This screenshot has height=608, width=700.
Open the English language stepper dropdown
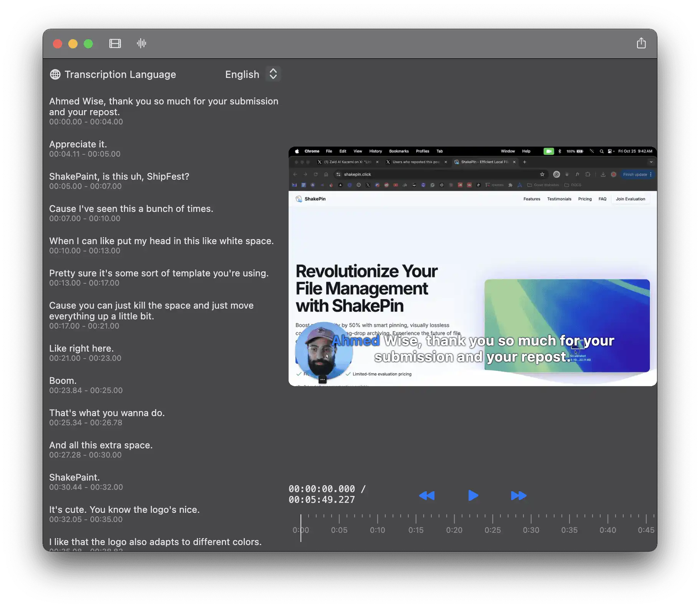coord(273,74)
